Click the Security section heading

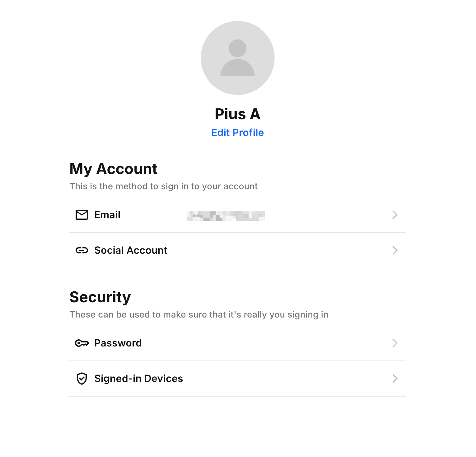tap(100, 297)
